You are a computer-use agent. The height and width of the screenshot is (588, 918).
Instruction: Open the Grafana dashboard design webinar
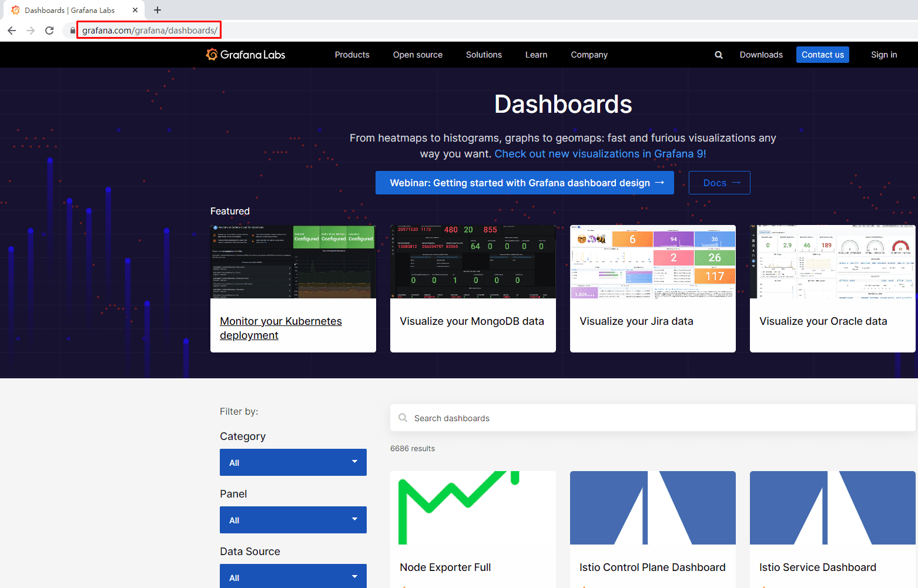[x=525, y=183]
